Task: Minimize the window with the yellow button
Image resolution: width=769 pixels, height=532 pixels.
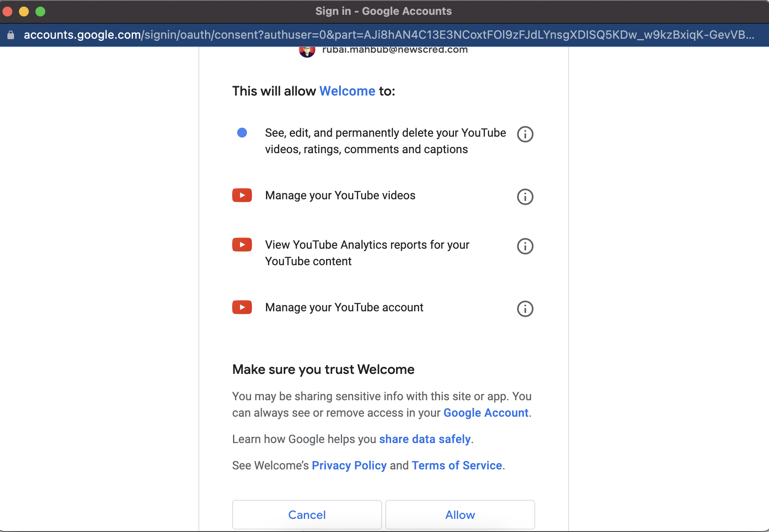Action: (x=24, y=12)
